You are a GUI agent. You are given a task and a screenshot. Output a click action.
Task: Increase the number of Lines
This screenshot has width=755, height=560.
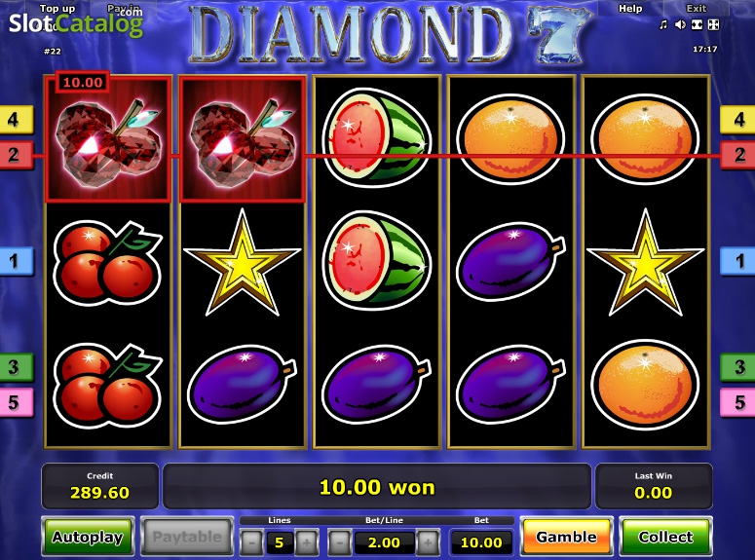point(307,542)
